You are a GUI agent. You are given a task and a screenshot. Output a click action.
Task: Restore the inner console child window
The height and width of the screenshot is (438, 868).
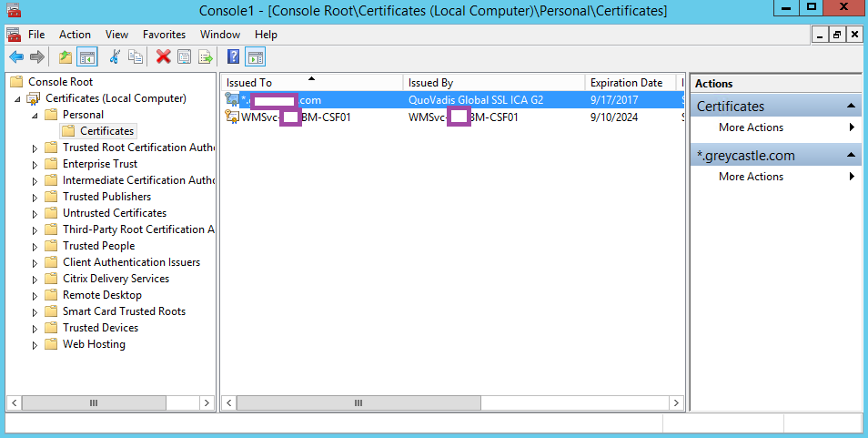coord(837,35)
